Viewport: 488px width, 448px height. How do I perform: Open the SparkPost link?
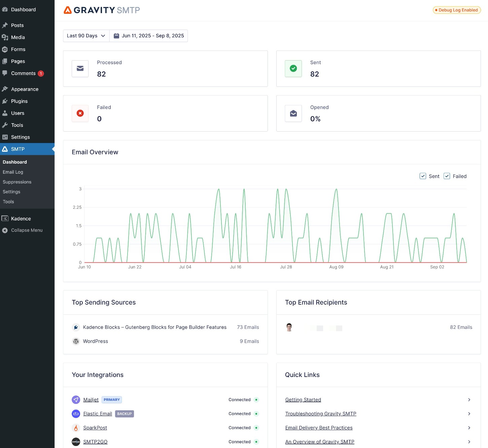(95, 428)
